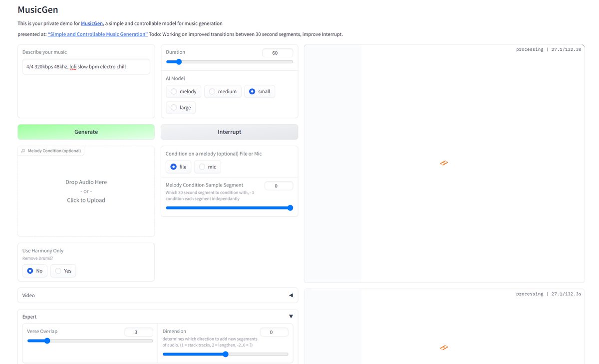Screen dimensions: 599x364
Task: Set Use Harmony Only to Yes
Action: (63, 271)
